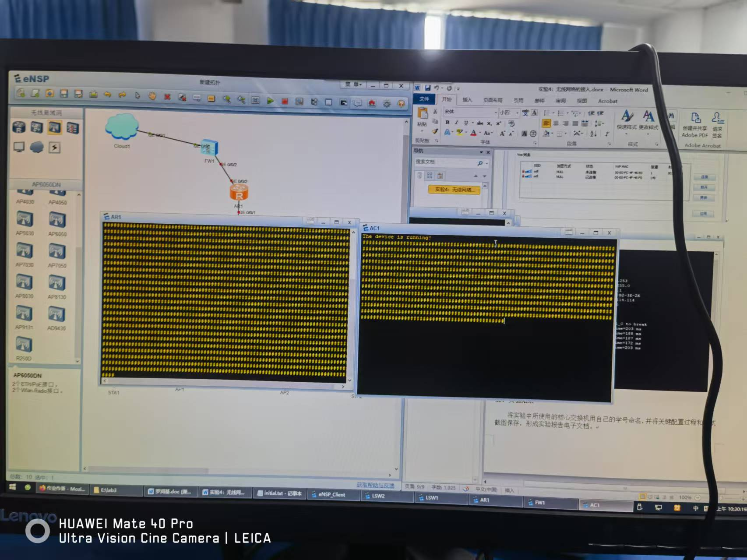747x560 pixels.
Task: Open the font size dropdown in Word
Action: click(517, 113)
